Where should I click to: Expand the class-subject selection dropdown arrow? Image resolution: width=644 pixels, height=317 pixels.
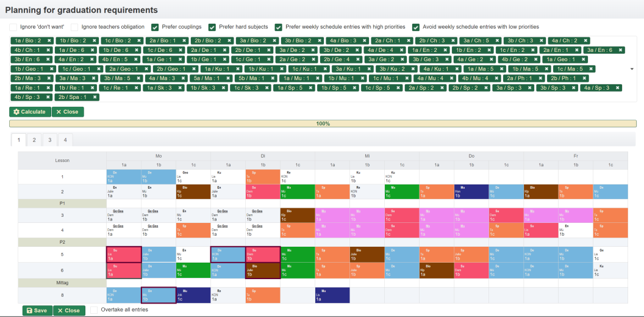(631, 69)
